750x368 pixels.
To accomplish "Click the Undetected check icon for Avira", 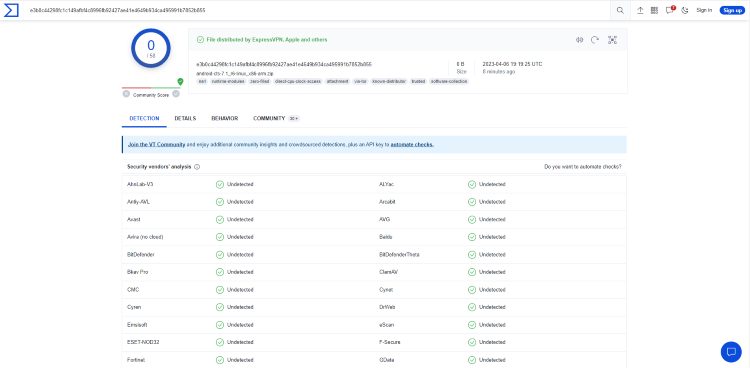I will tap(220, 237).
